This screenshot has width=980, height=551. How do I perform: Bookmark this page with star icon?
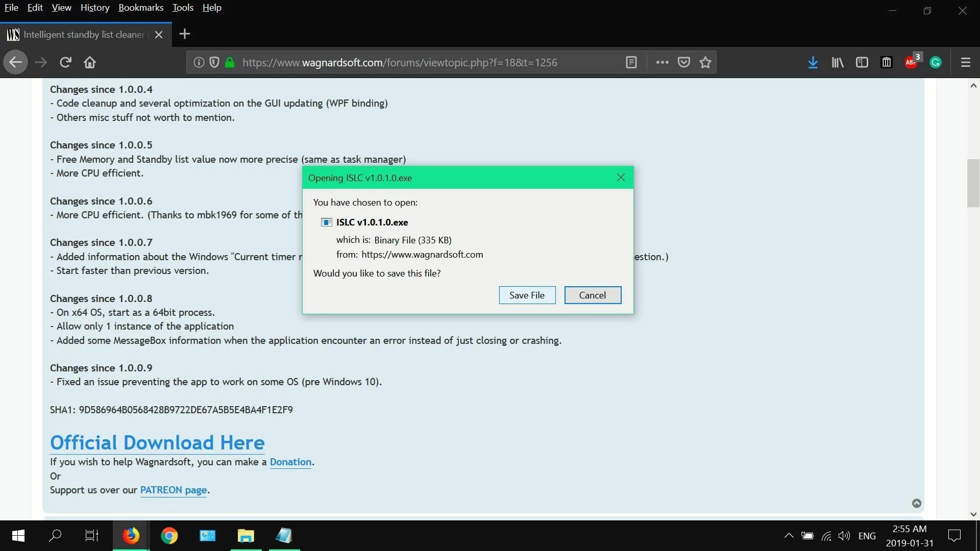[x=705, y=62]
